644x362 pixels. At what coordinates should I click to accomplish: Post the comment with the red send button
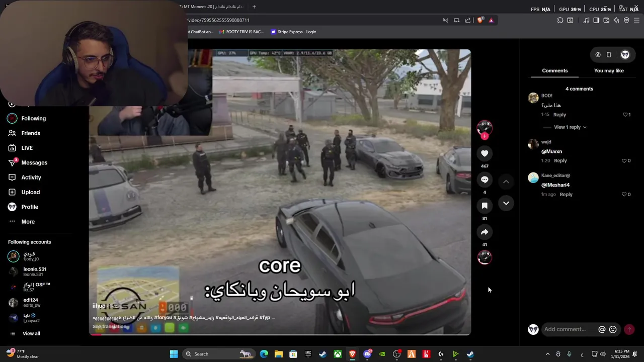coord(629,329)
